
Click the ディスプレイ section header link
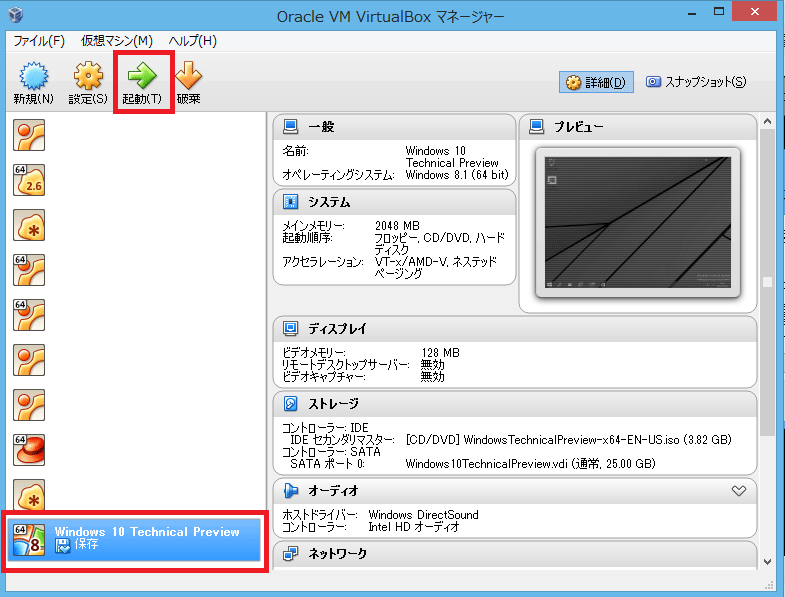(x=337, y=329)
